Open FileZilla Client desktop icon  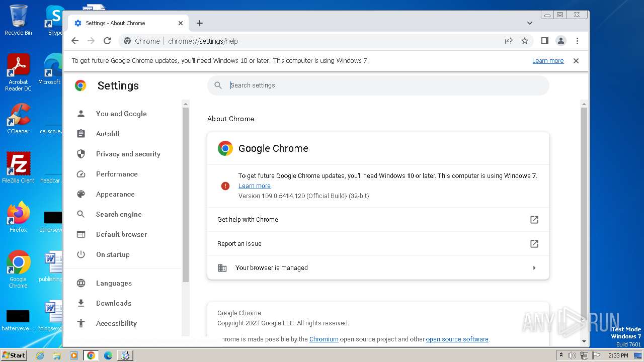click(18, 168)
